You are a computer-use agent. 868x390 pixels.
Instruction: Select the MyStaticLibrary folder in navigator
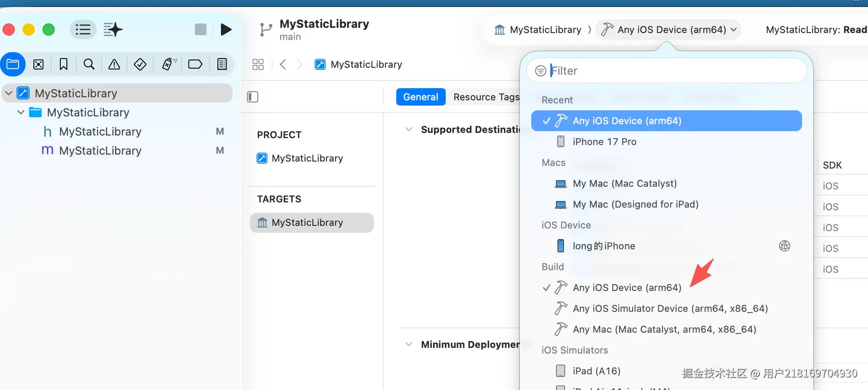coord(117,112)
